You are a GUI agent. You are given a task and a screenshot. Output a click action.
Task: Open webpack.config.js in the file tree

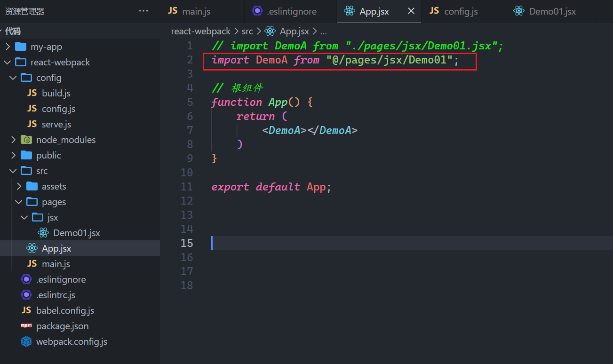click(72, 341)
